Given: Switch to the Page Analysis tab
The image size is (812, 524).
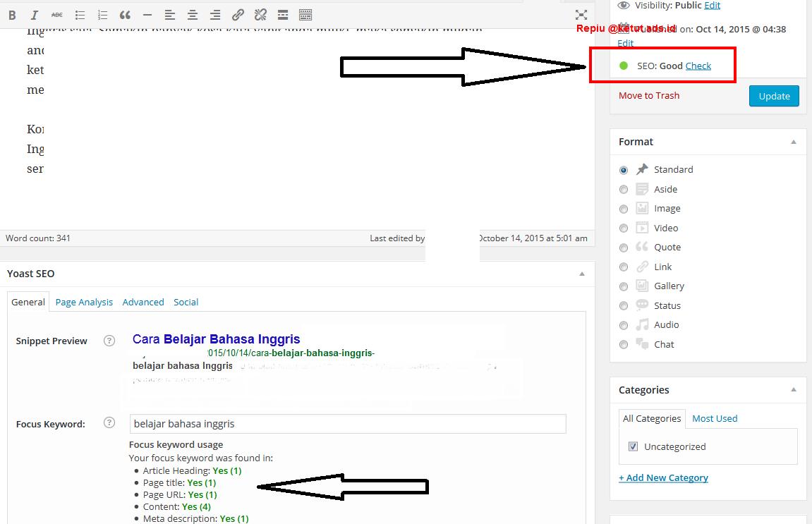Looking at the screenshot, I should (x=84, y=302).
